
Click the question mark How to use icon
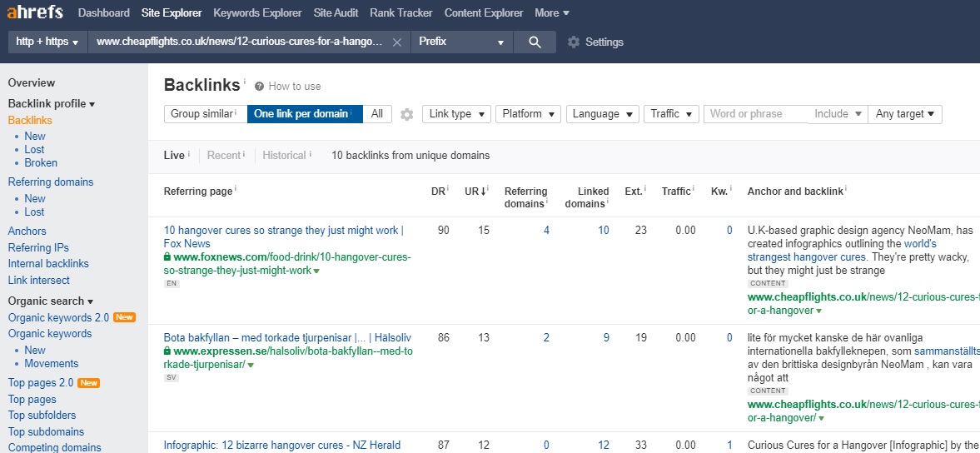259,87
